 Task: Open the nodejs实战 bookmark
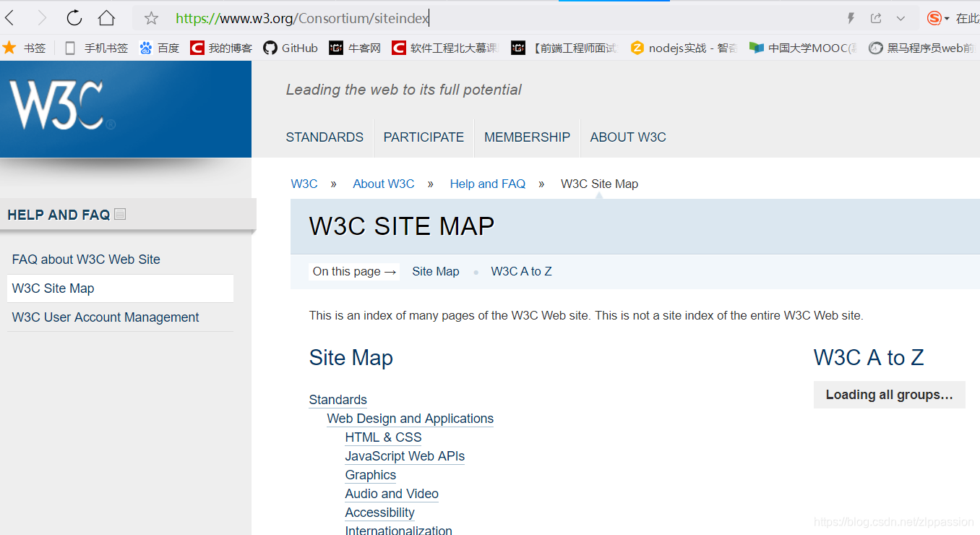click(684, 48)
